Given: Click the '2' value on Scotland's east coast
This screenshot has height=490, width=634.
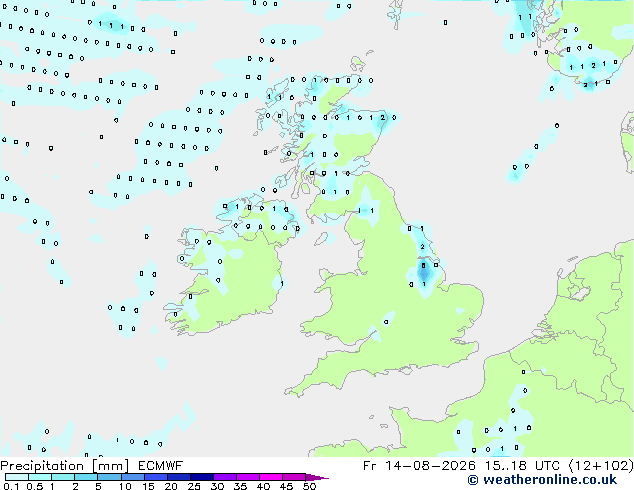Looking at the screenshot, I should point(383,118).
